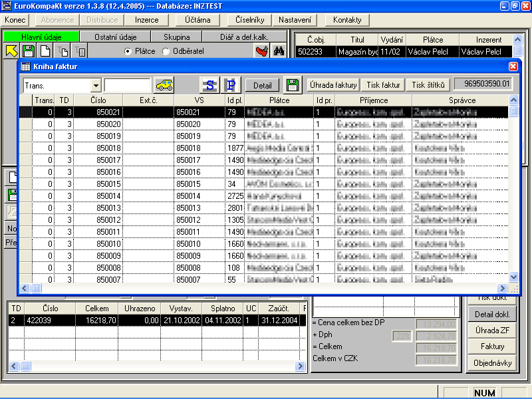Click the blue P icon button
Viewport: 532px width, 399px height.
[x=230, y=85]
